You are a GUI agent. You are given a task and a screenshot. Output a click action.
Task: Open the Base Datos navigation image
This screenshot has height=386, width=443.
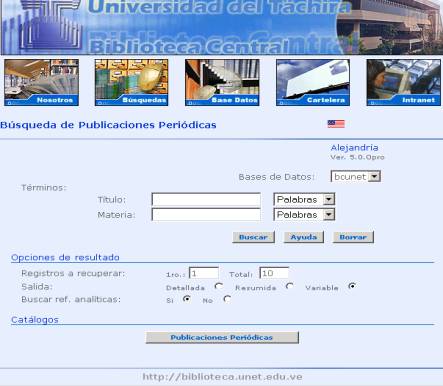point(222,83)
